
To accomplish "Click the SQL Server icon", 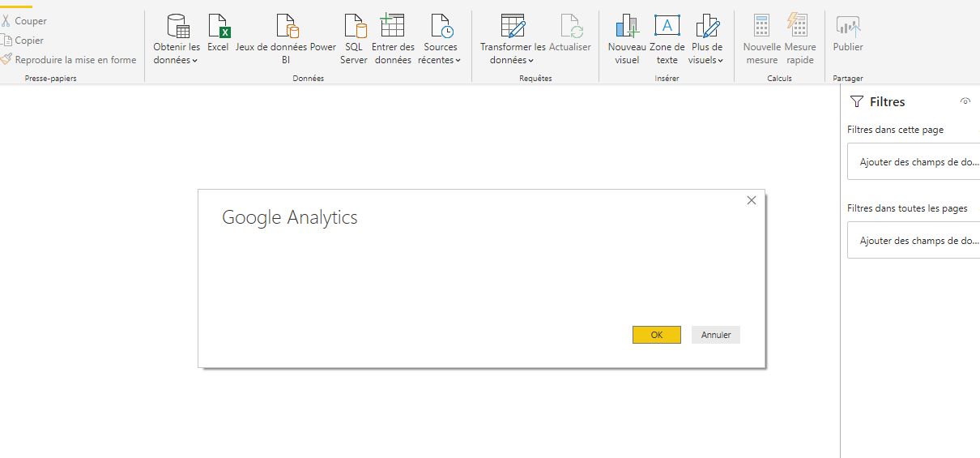I will 355,26.
